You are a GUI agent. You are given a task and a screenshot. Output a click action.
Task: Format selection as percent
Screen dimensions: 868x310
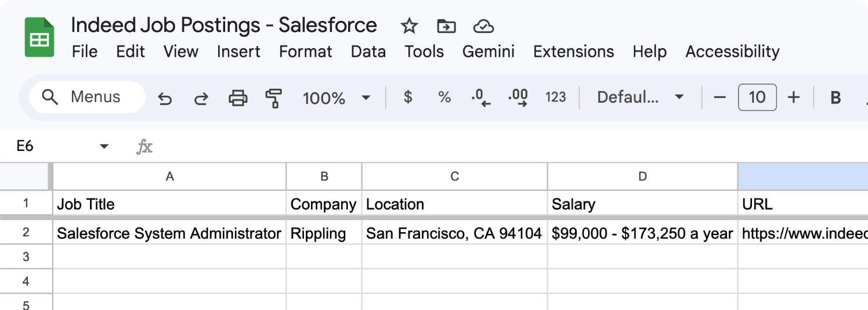(x=444, y=97)
